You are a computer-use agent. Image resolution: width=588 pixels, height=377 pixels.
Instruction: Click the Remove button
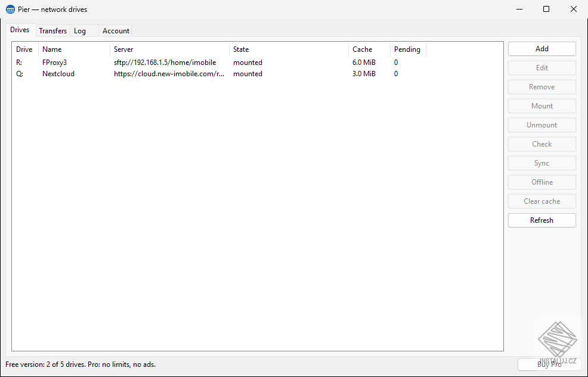pos(542,87)
